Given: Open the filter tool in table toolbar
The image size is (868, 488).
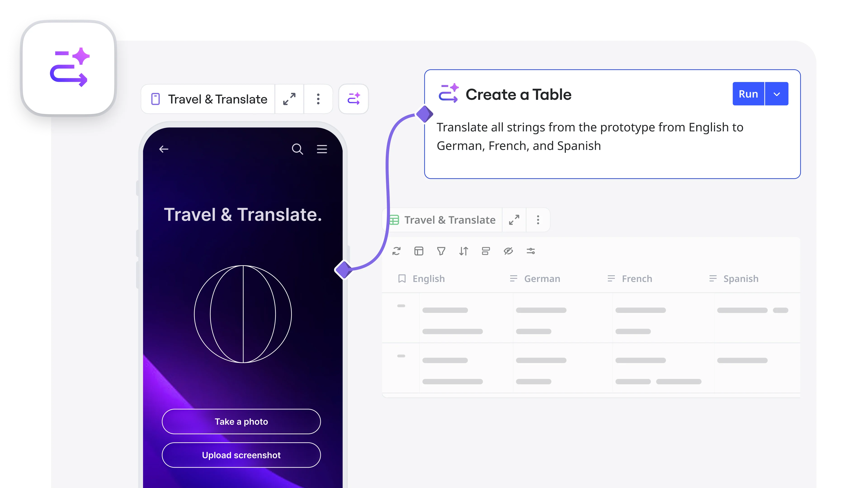Looking at the screenshot, I should coord(441,251).
